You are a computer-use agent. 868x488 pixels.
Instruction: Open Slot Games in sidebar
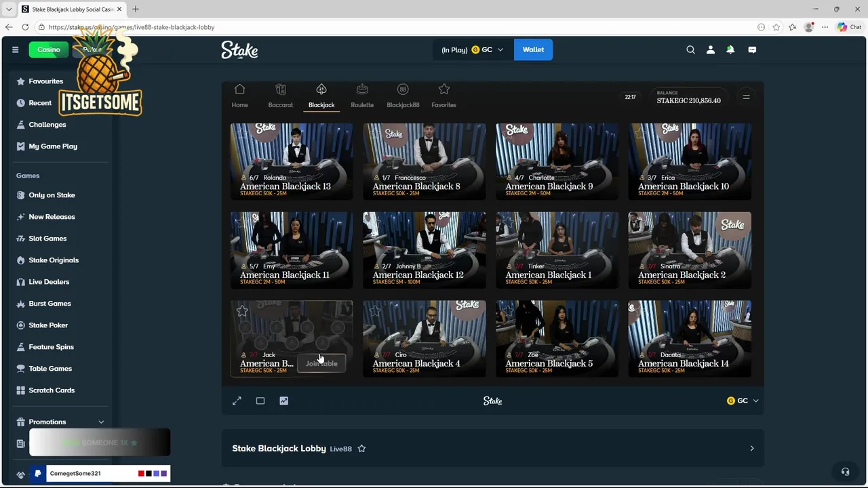tap(47, 239)
